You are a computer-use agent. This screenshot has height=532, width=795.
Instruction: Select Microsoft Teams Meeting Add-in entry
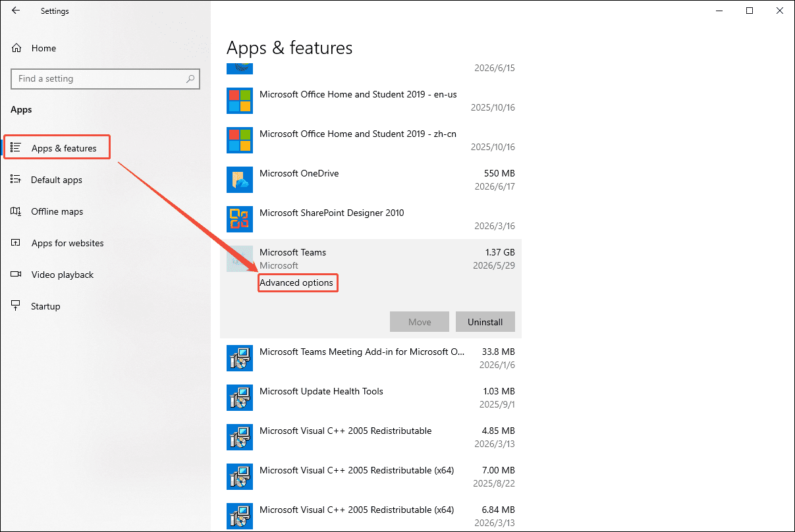[362, 352]
